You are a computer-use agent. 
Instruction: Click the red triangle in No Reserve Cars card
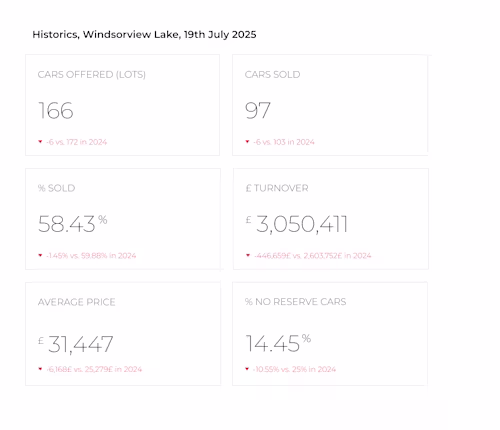point(247,369)
